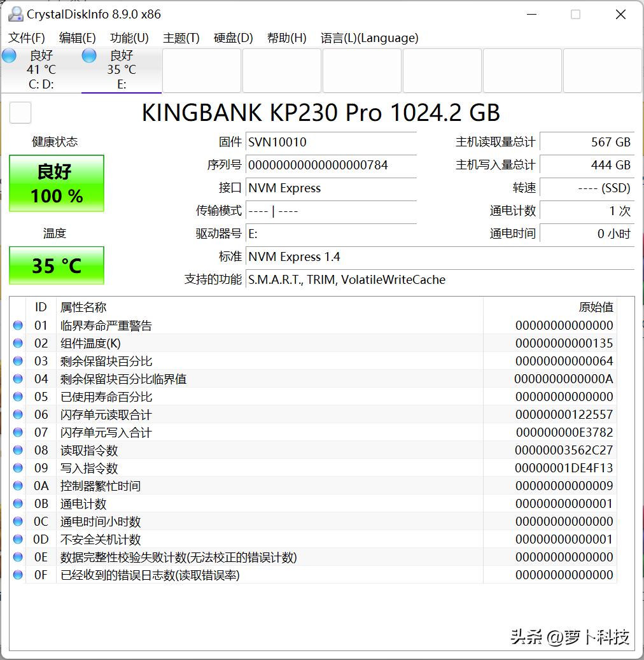The image size is (644, 660).
Task: Open the 主题(T) menu
Action: [x=181, y=38]
